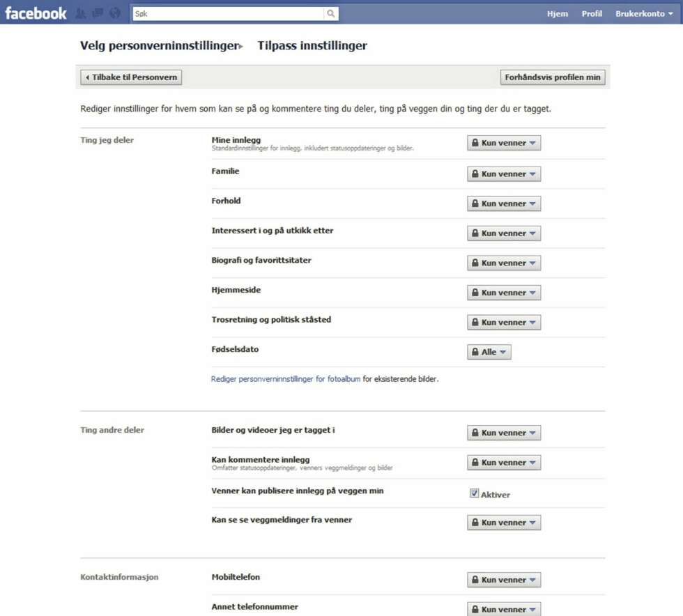Click Tilbake til Personvern button
The height and width of the screenshot is (616, 683).
tap(131, 77)
